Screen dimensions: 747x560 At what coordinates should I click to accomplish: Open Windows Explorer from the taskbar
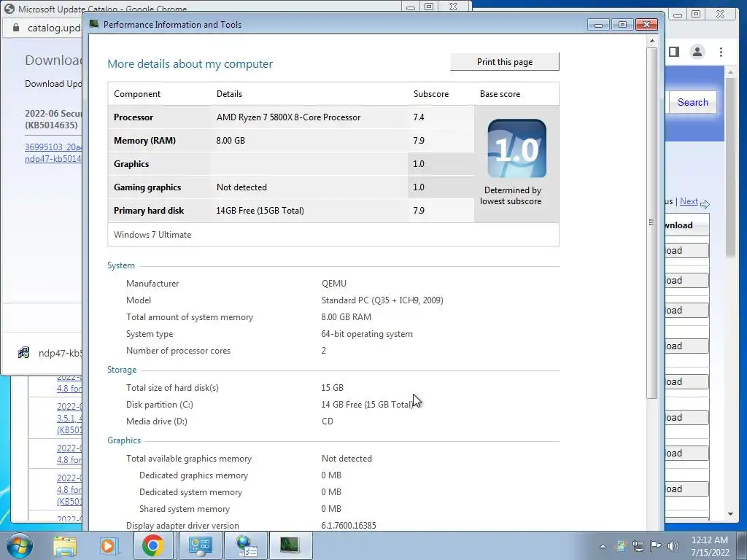tap(65, 545)
